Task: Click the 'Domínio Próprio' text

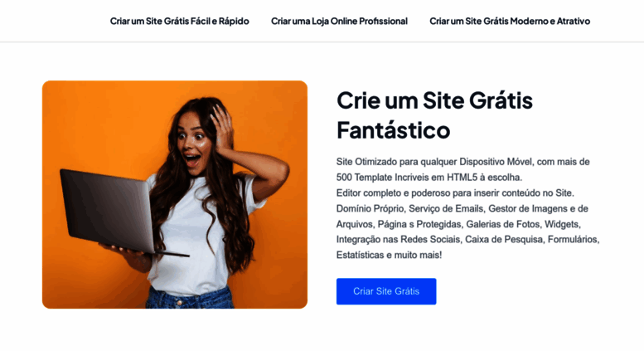Action: pos(370,209)
